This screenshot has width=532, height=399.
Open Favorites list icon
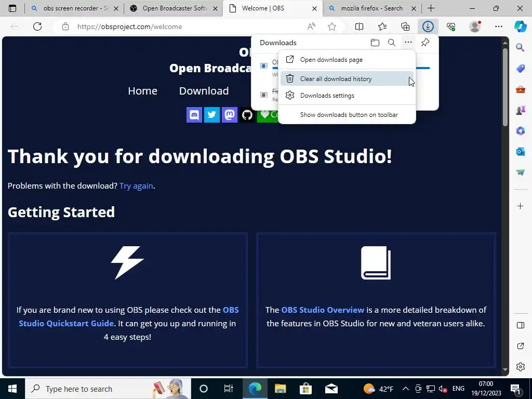coord(382,26)
